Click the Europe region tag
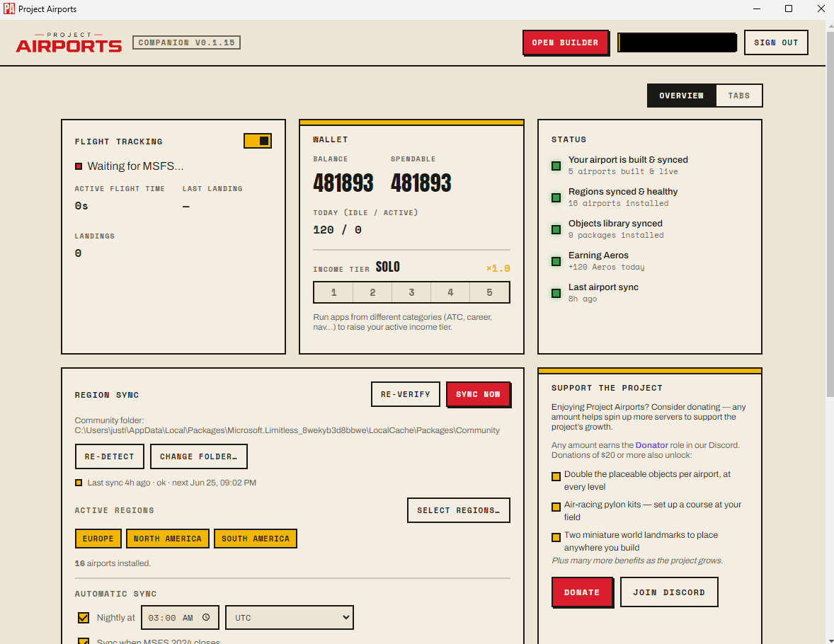The width and height of the screenshot is (834, 644). (x=98, y=538)
